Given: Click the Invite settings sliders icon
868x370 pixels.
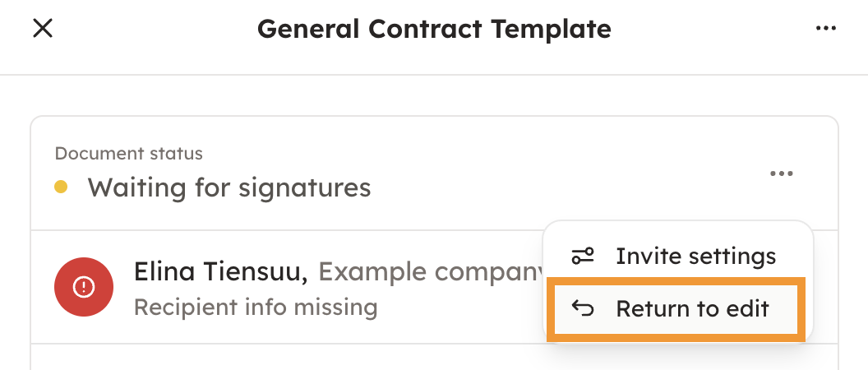Looking at the screenshot, I should pos(583,257).
